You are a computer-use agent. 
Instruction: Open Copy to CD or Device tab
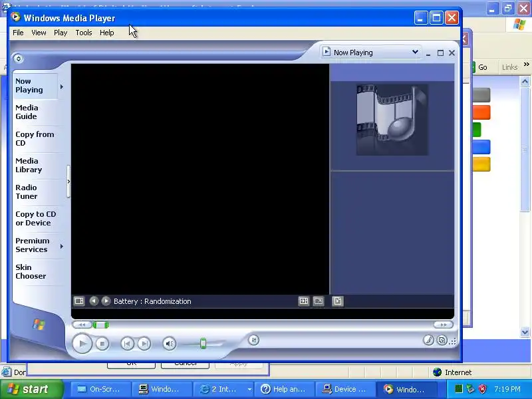tap(38, 219)
